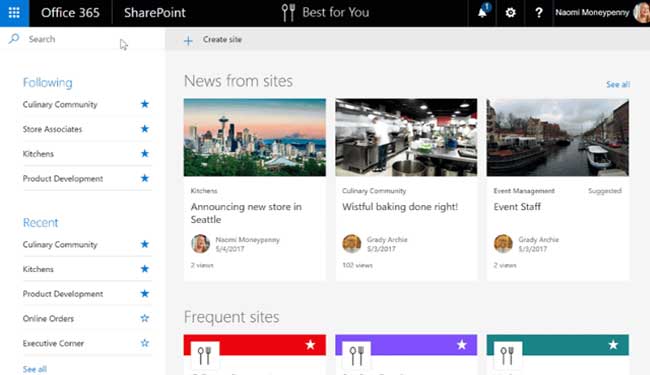Follow Executive Corner with its star
The width and height of the screenshot is (650, 375).
(x=144, y=343)
